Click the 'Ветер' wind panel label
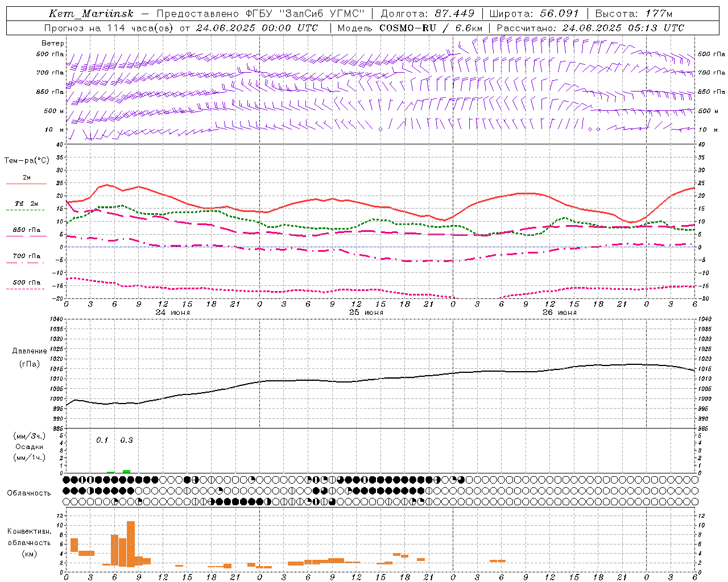 [x=53, y=43]
